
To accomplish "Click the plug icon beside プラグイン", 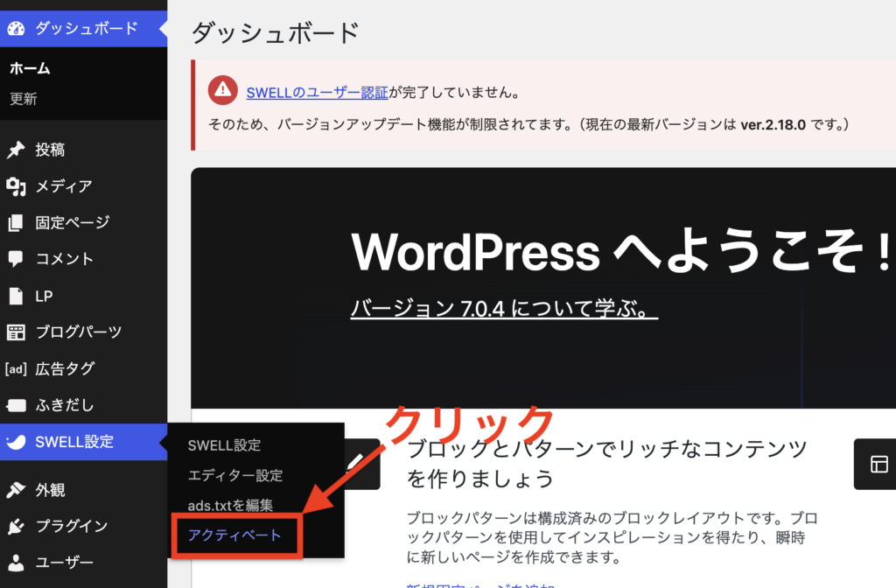I will 16,526.
